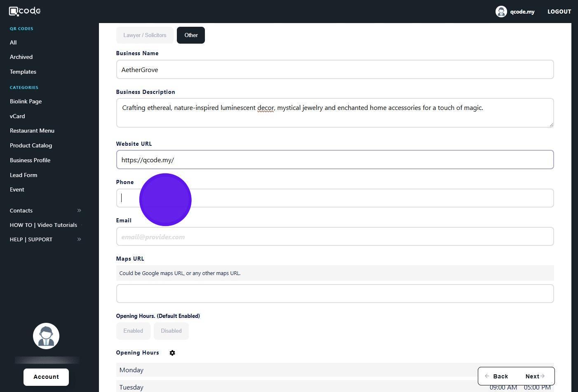Click the Back button
The image size is (578, 392).
click(496, 376)
